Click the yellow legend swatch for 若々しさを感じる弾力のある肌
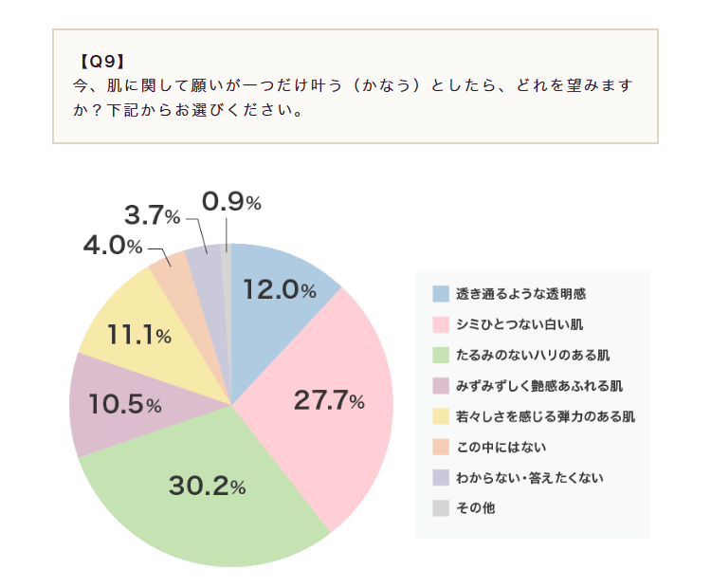Viewport: 711px width, 588px height. coord(441,416)
